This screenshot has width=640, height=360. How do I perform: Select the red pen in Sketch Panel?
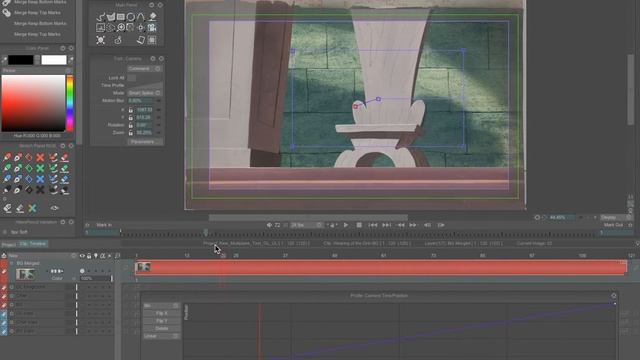pyautogui.click(x=7, y=157)
